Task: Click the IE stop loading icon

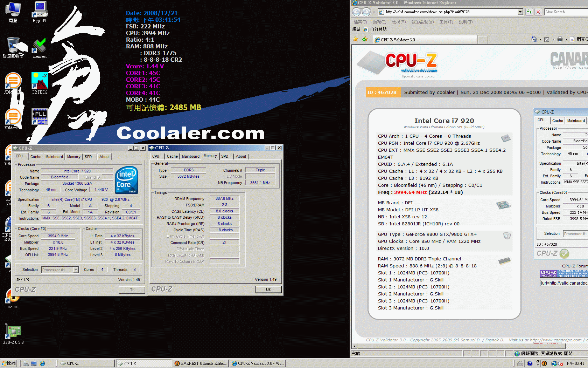Action: [x=538, y=12]
